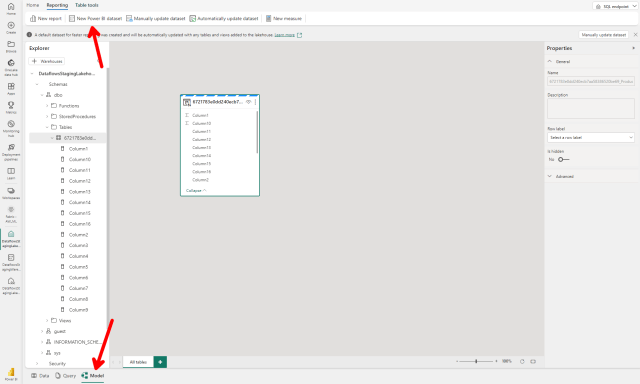Screen dimensions: 640x384
Task: Click the reset zoom icon in the bottom bar
Action: 522,362
